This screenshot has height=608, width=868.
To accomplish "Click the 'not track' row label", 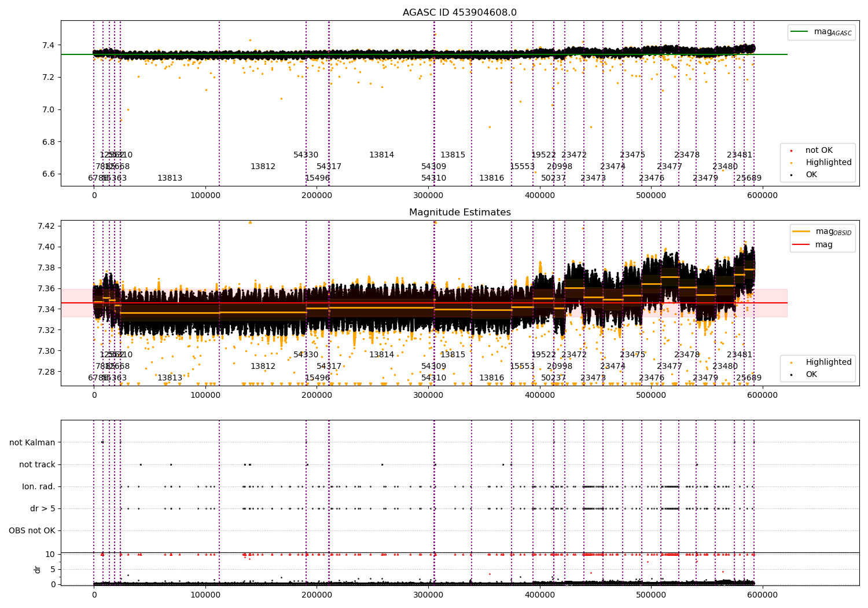I will 37,464.
